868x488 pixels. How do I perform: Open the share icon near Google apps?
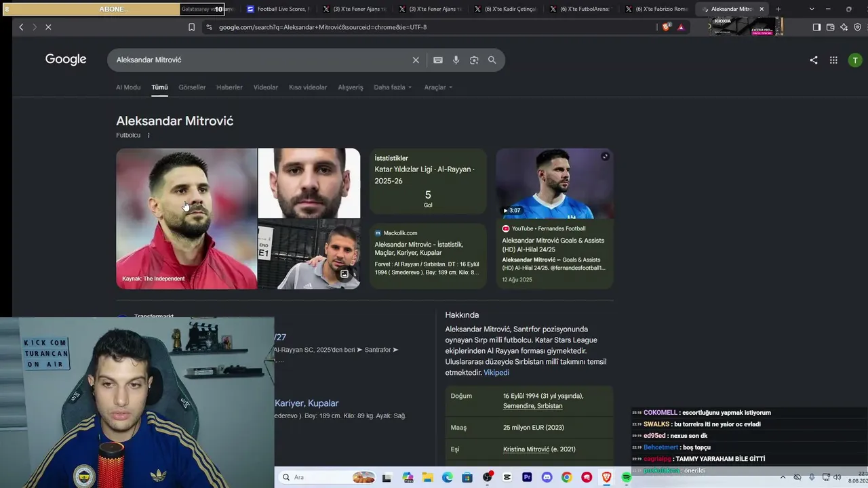(814, 60)
